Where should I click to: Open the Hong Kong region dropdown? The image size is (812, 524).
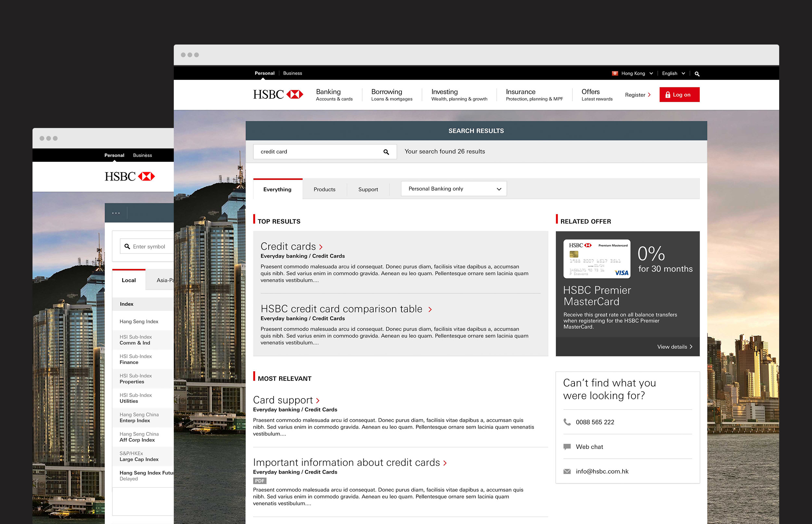(x=632, y=73)
